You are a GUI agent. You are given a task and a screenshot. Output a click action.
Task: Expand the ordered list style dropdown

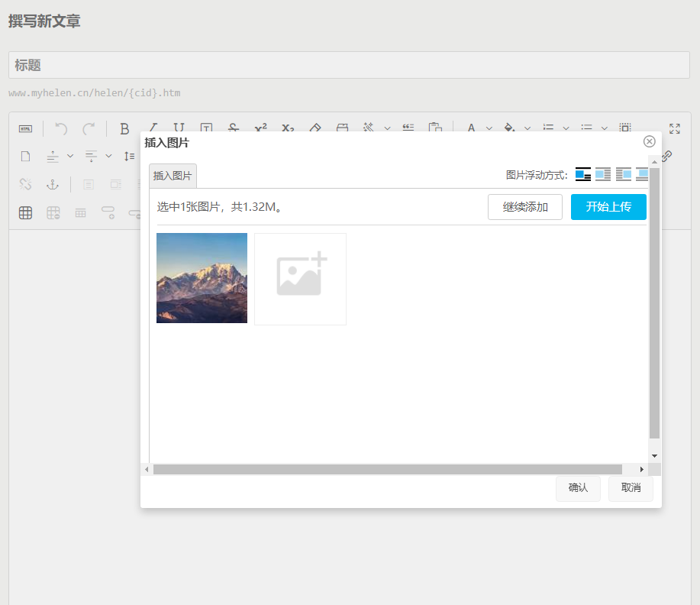(566, 128)
